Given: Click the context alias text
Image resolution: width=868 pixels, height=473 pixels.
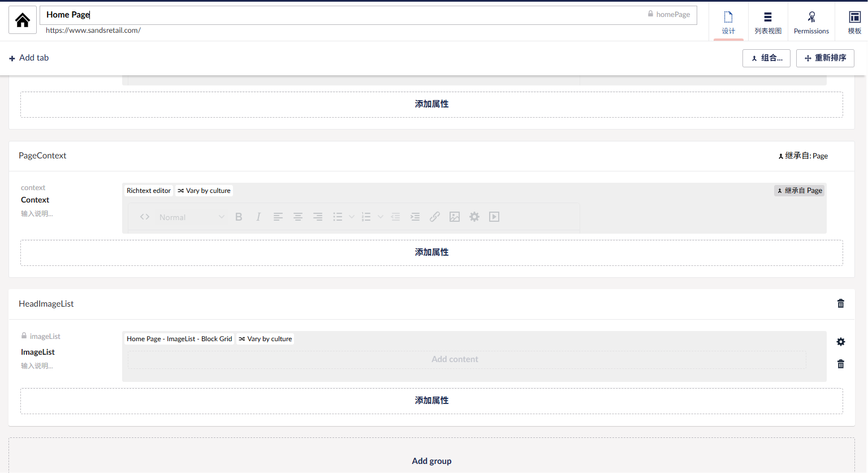Looking at the screenshot, I should (x=33, y=188).
